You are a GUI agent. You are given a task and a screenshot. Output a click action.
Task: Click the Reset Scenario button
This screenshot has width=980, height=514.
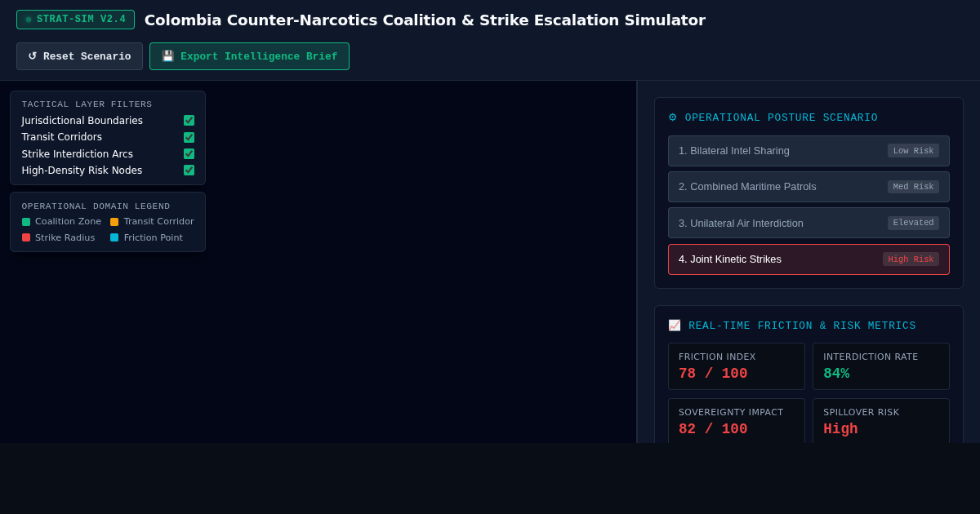(x=79, y=56)
